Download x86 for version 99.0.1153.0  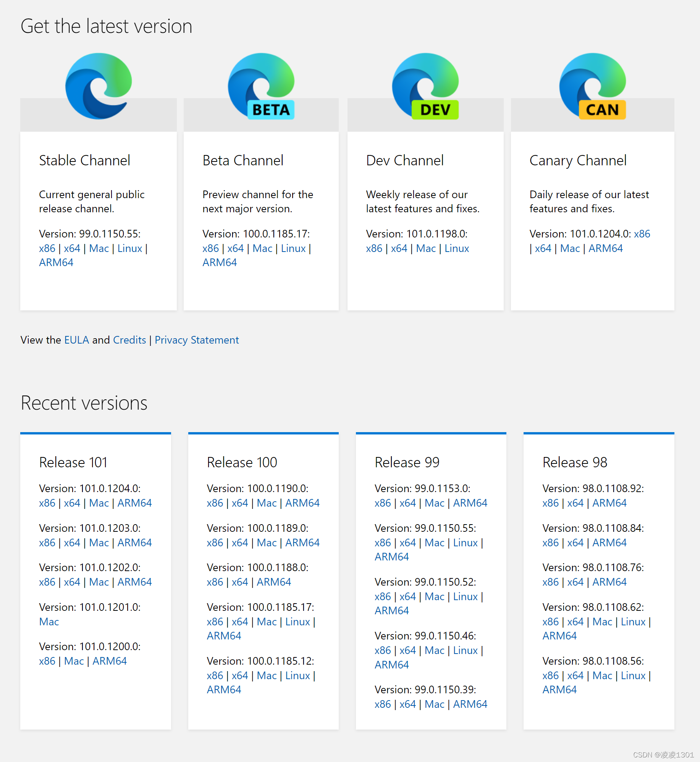pos(383,503)
